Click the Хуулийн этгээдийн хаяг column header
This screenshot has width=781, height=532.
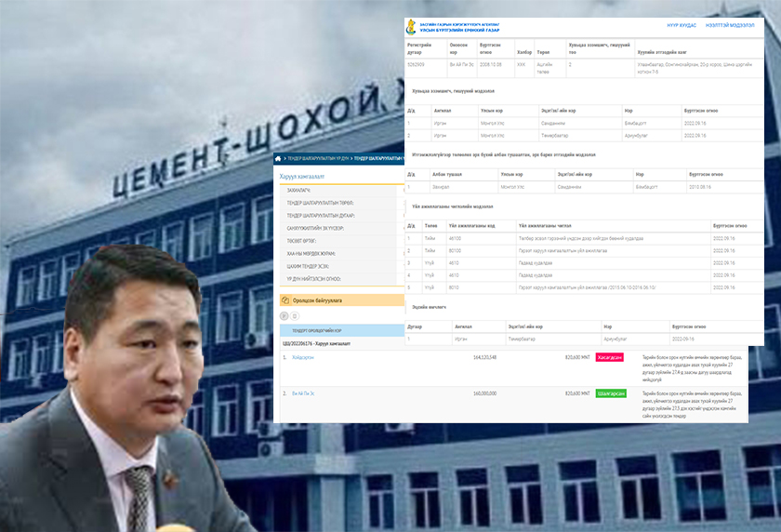click(x=662, y=52)
